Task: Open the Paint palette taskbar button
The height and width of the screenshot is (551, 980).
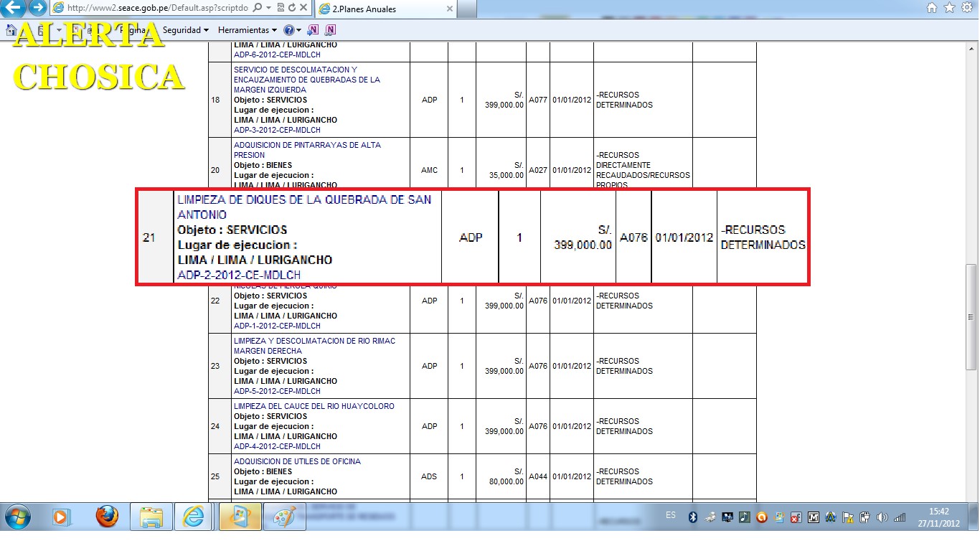Action: click(284, 517)
